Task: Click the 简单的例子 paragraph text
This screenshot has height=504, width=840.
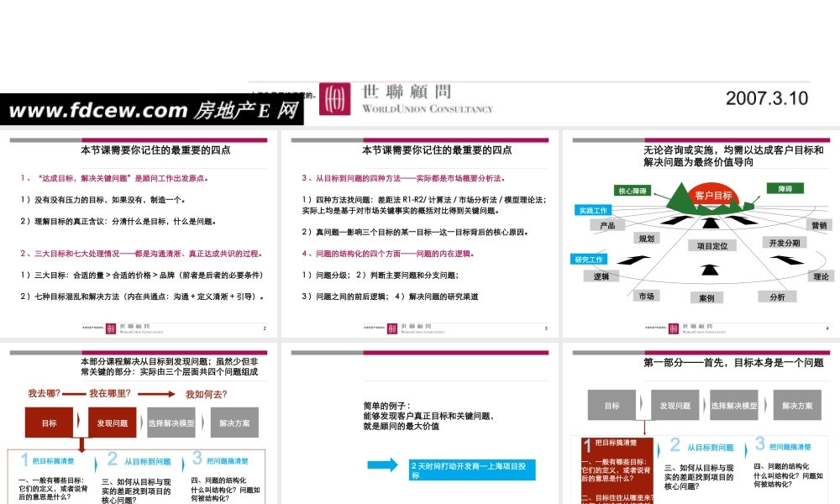Action: click(428, 416)
